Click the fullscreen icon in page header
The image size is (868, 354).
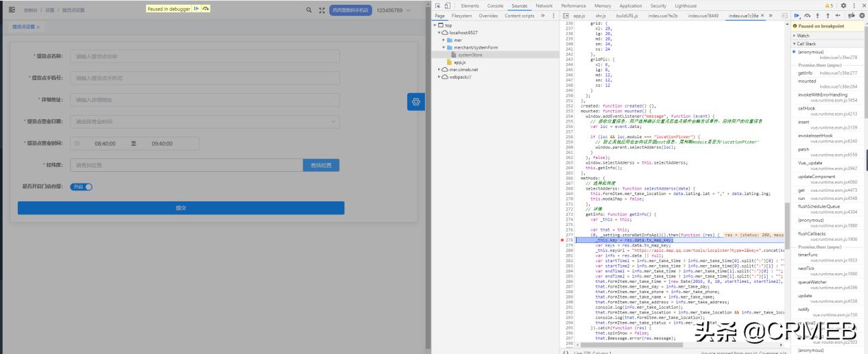[323, 10]
